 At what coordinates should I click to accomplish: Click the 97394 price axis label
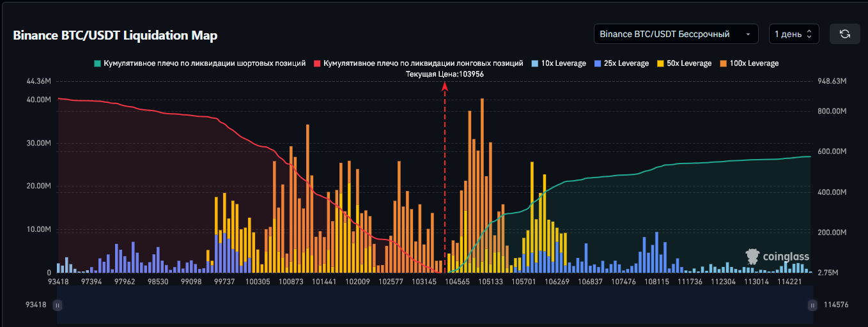92,282
